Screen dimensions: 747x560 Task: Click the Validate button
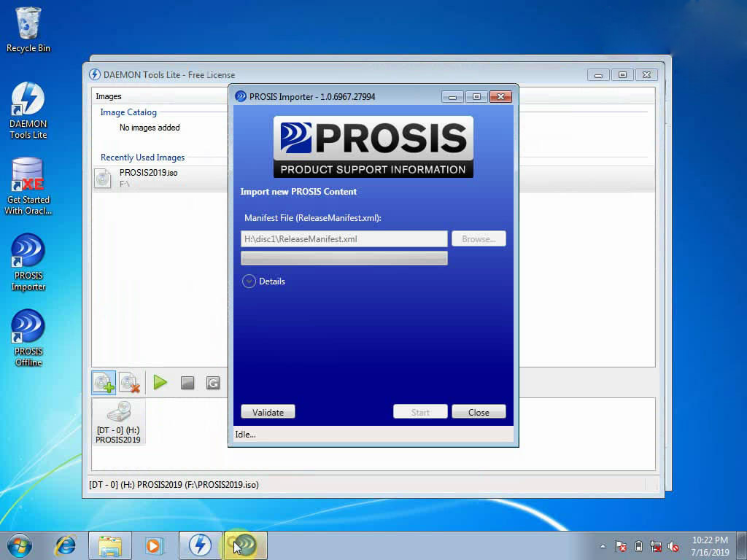click(x=268, y=412)
